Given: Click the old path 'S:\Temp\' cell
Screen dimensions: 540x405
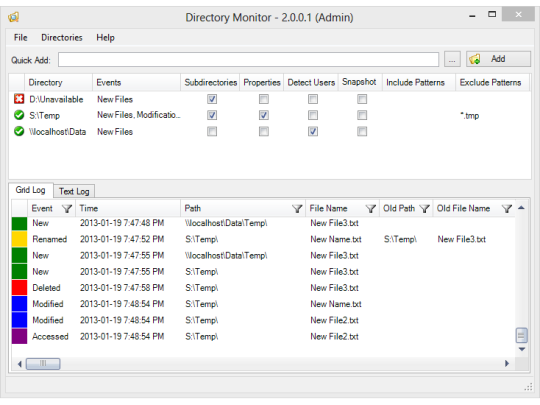Looking at the screenshot, I should point(400,239).
